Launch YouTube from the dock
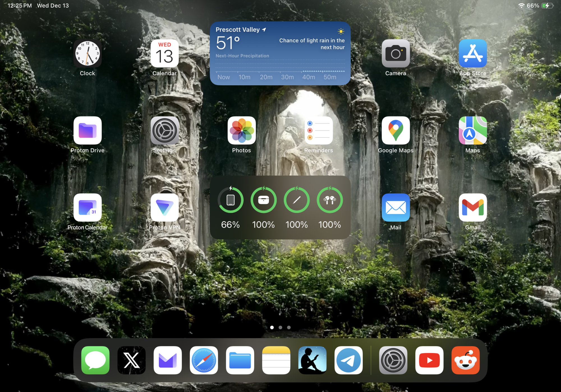Screen dimensions: 561x392 tap(429, 360)
